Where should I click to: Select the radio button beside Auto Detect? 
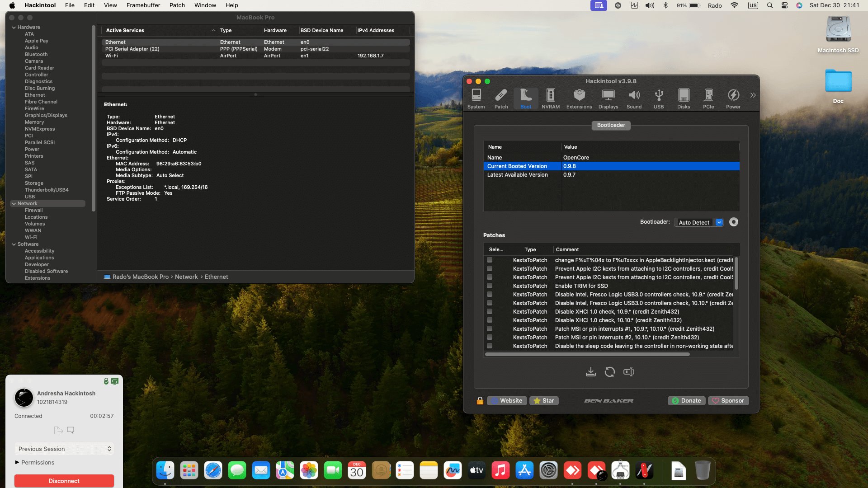coord(733,222)
